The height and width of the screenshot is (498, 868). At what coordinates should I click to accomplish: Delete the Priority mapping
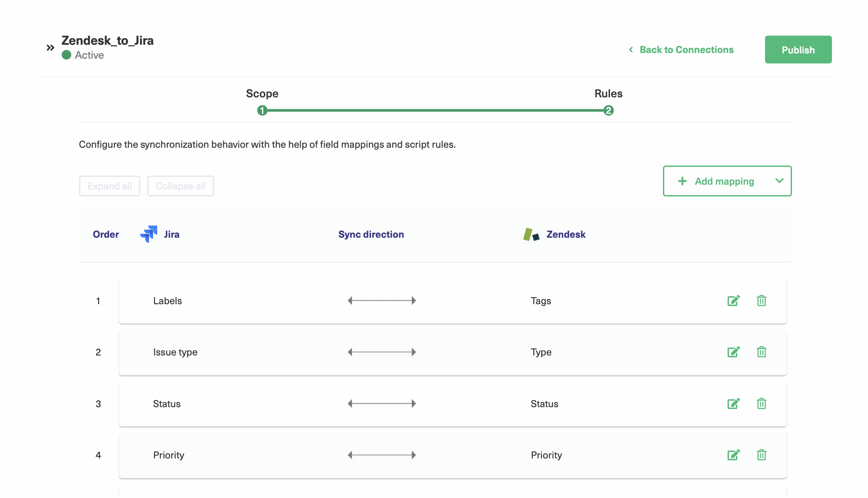(x=761, y=455)
